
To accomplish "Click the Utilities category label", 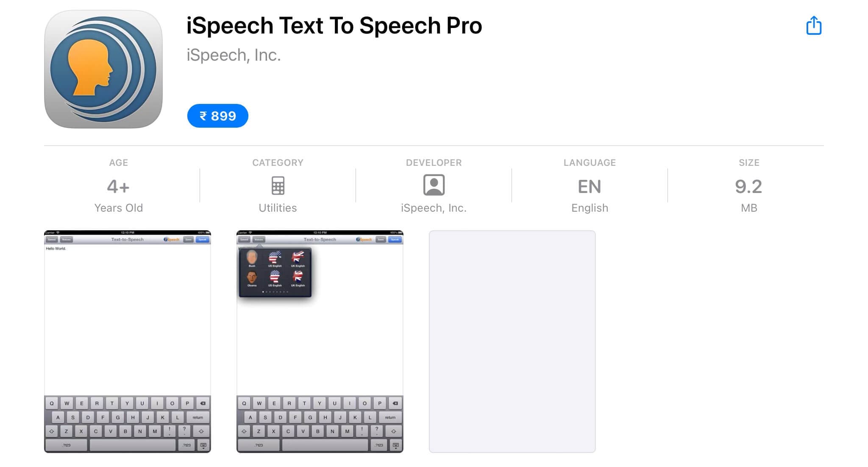I will coord(278,208).
